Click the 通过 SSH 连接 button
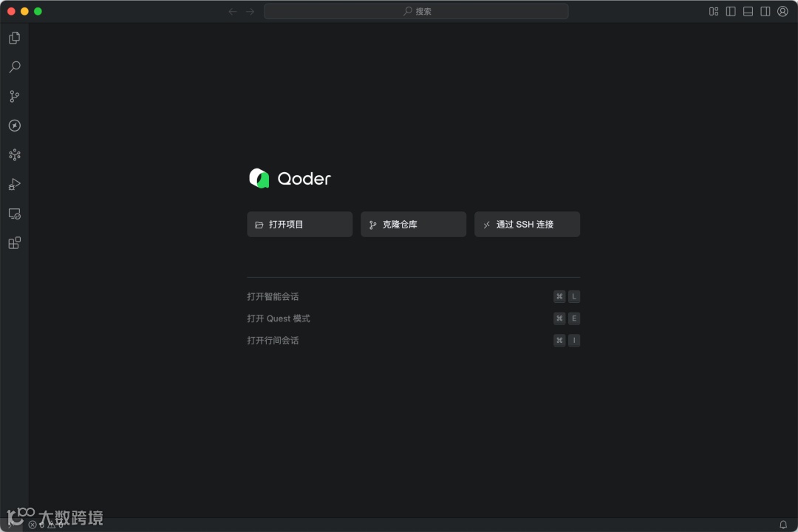798x532 pixels. tap(528, 224)
